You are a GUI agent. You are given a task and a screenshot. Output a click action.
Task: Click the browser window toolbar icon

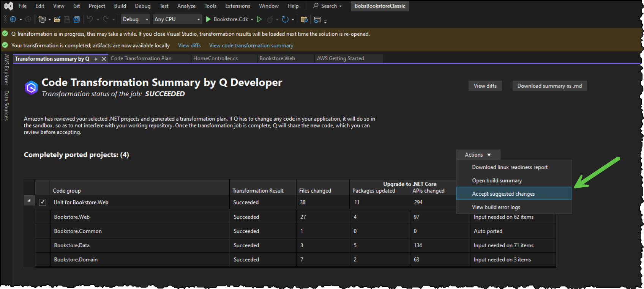tap(317, 19)
